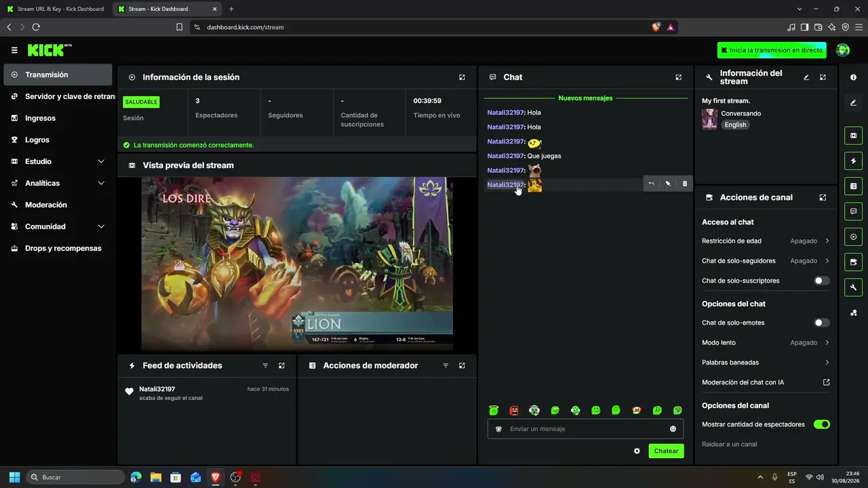
Task: Click the stream preview video
Action: (297, 264)
